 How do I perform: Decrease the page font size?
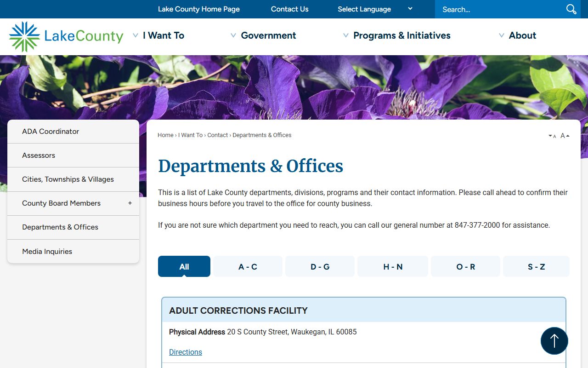(552, 136)
